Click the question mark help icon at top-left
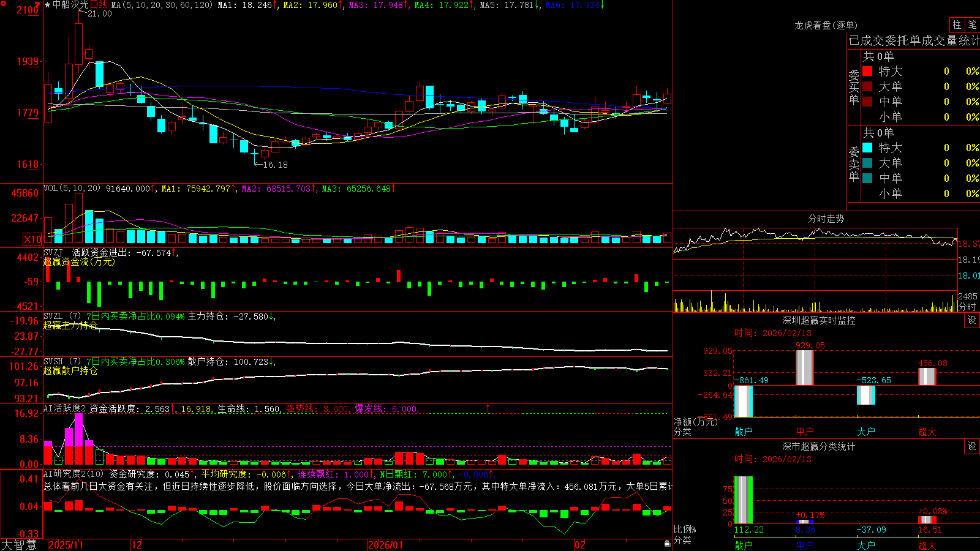Viewport: 980px width, 551px height. tap(38, 5)
